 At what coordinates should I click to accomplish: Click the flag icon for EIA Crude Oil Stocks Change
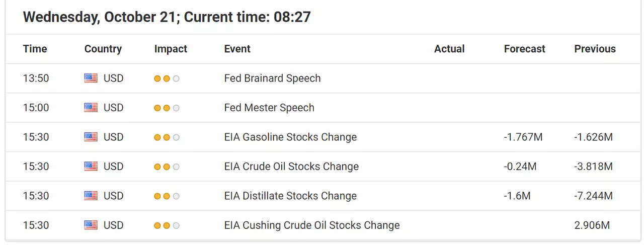91,167
